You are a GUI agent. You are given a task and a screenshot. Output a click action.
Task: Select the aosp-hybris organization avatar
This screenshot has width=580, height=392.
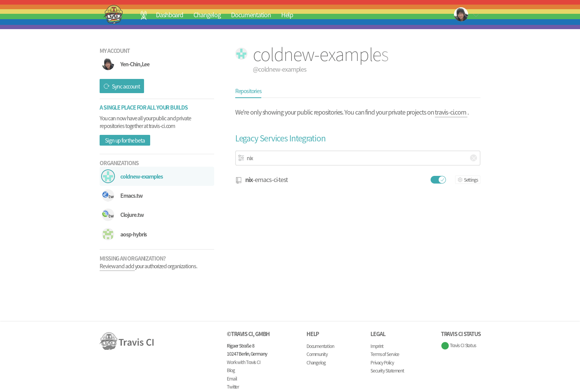pyautogui.click(x=108, y=234)
